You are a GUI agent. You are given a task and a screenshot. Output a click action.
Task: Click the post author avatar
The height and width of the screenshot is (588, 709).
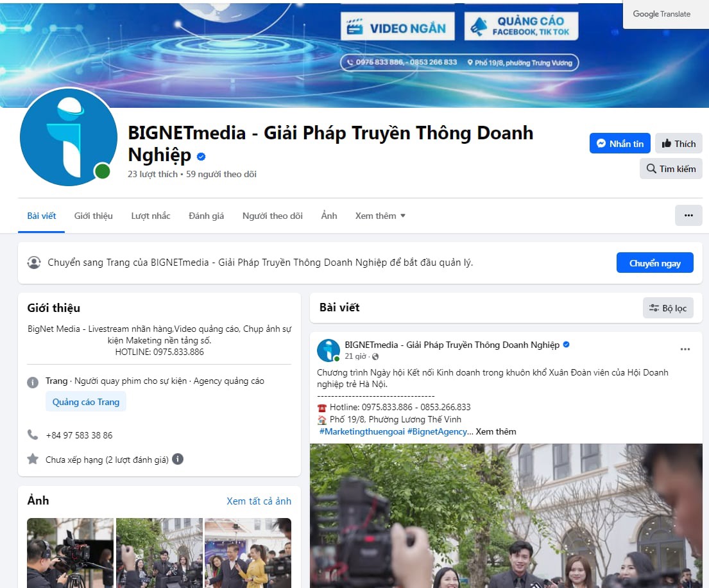pos(329,350)
